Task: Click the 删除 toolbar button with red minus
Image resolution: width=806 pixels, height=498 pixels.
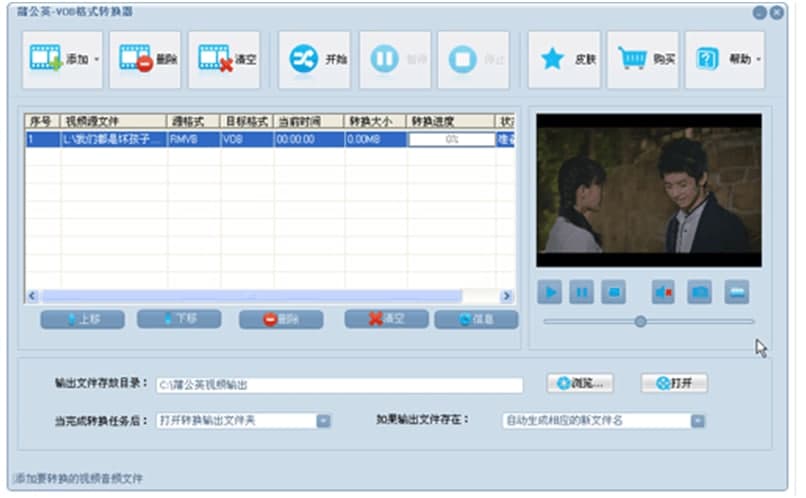Action: point(145,60)
